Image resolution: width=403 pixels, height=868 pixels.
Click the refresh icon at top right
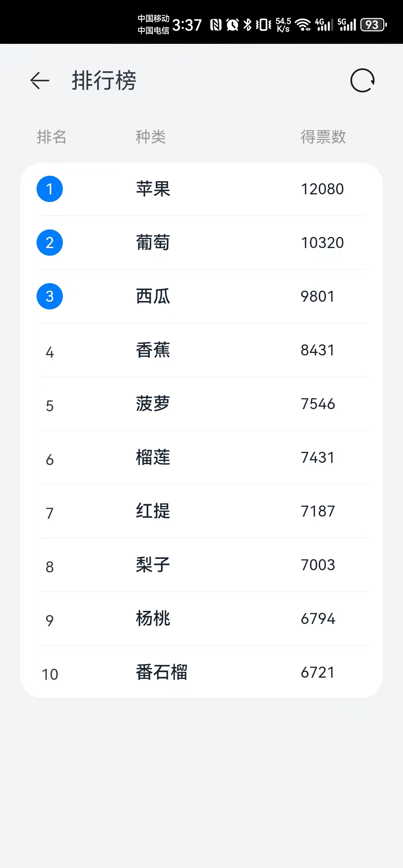pos(362,80)
